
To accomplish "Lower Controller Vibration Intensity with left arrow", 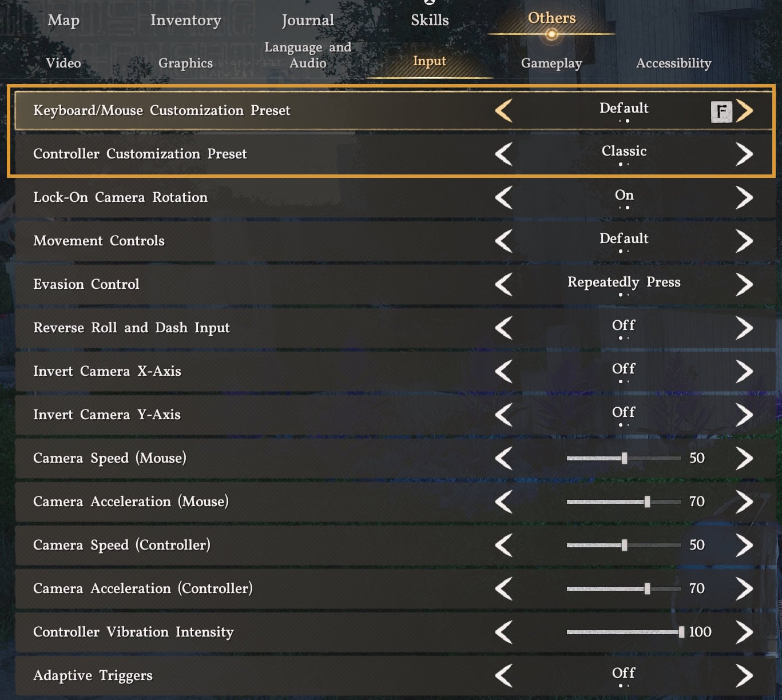I will pyautogui.click(x=503, y=632).
